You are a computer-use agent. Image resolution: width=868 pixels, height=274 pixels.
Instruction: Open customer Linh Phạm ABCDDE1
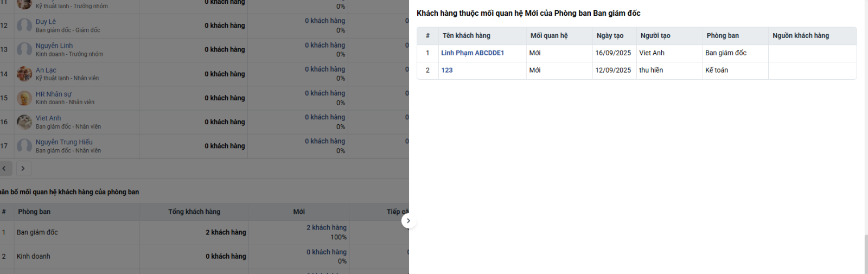tap(473, 53)
